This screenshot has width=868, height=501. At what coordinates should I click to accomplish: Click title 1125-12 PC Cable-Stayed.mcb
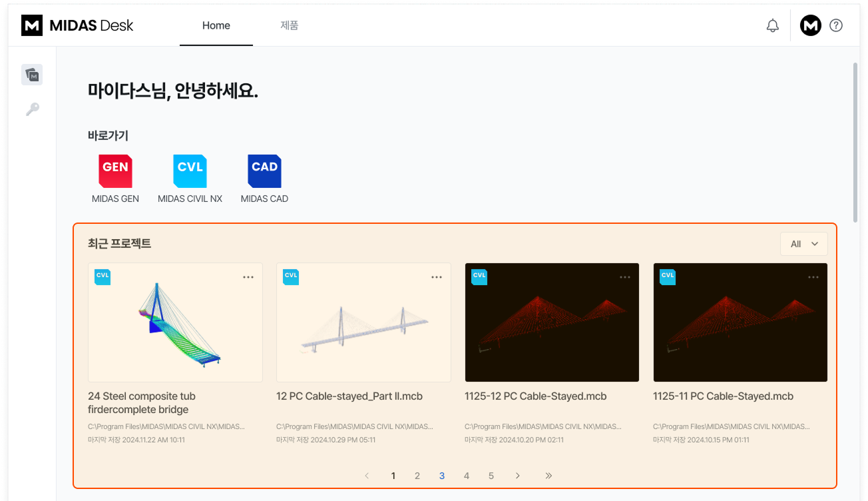click(x=536, y=396)
